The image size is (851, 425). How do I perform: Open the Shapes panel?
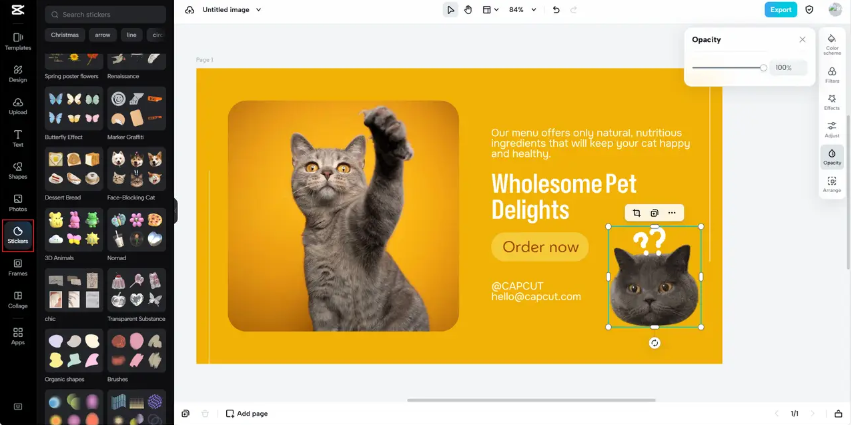coord(18,171)
